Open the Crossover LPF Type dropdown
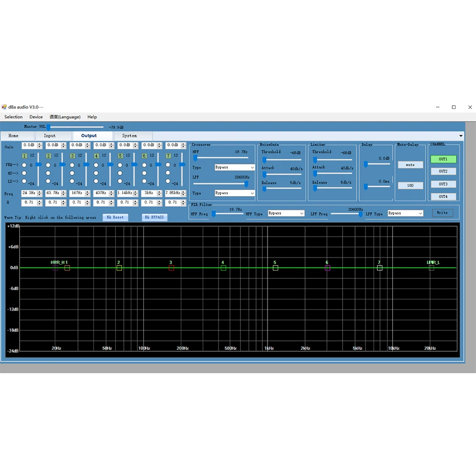The height and width of the screenshot is (476, 476). 235,193
